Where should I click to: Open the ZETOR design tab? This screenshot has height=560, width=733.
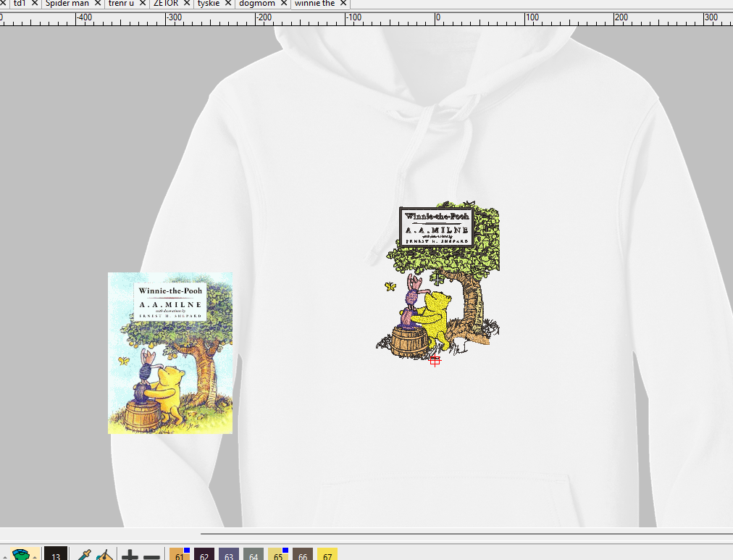[x=166, y=4]
